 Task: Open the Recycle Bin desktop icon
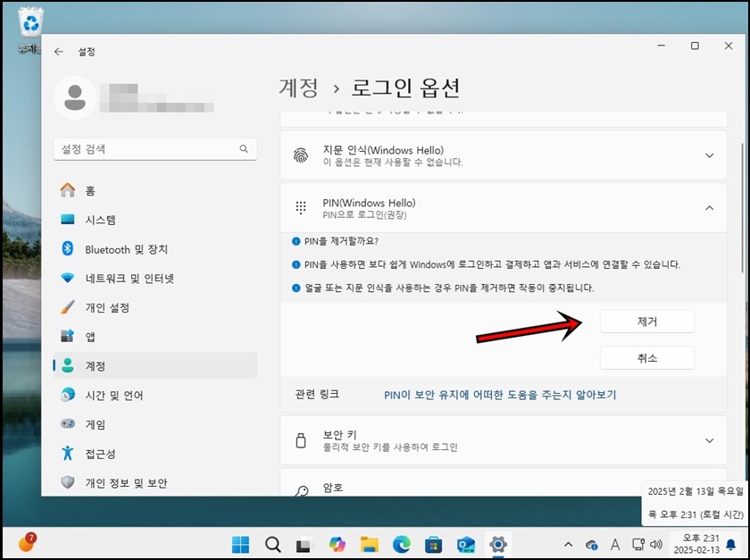point(30,29)
